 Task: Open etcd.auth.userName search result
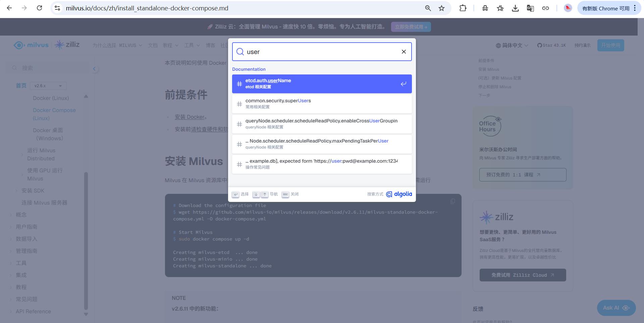(322, 84)
